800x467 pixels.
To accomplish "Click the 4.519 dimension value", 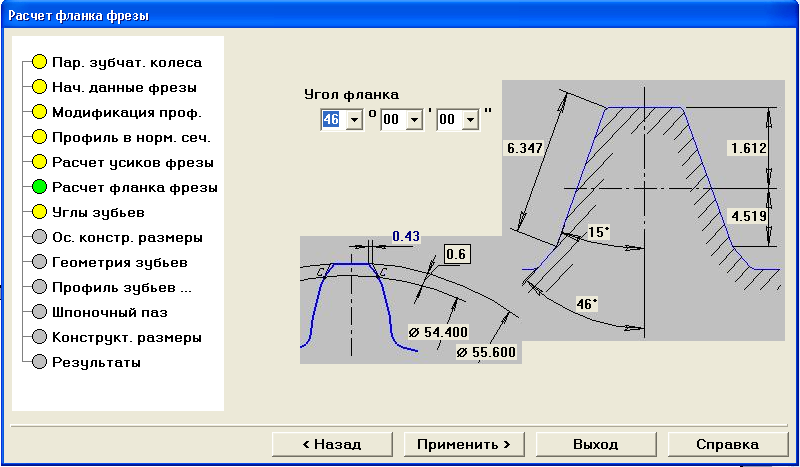I will pyautogui.click(x=748, y=216).
